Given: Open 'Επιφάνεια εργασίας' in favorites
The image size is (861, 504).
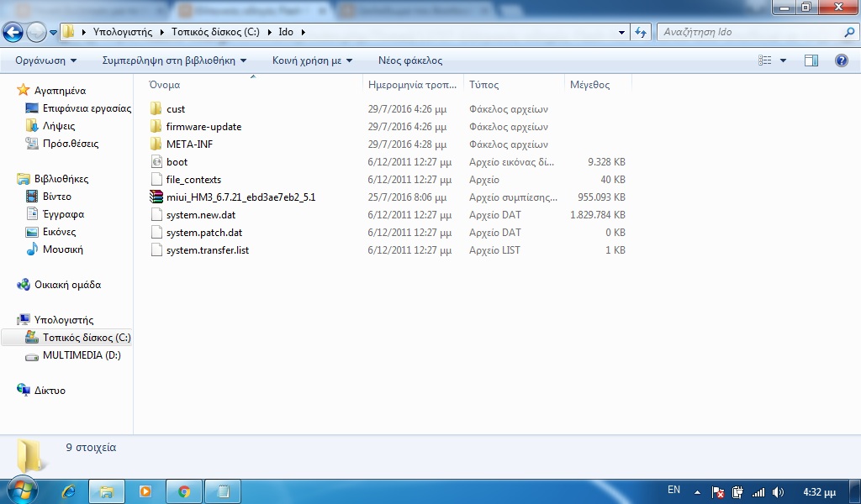Looking at the screenshot, I should [87, 108].
